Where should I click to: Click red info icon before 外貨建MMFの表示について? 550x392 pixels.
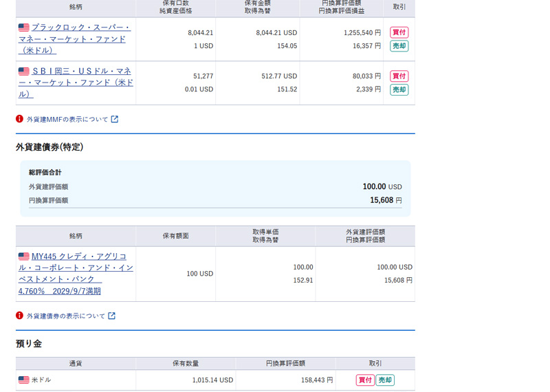coord(20,119)
